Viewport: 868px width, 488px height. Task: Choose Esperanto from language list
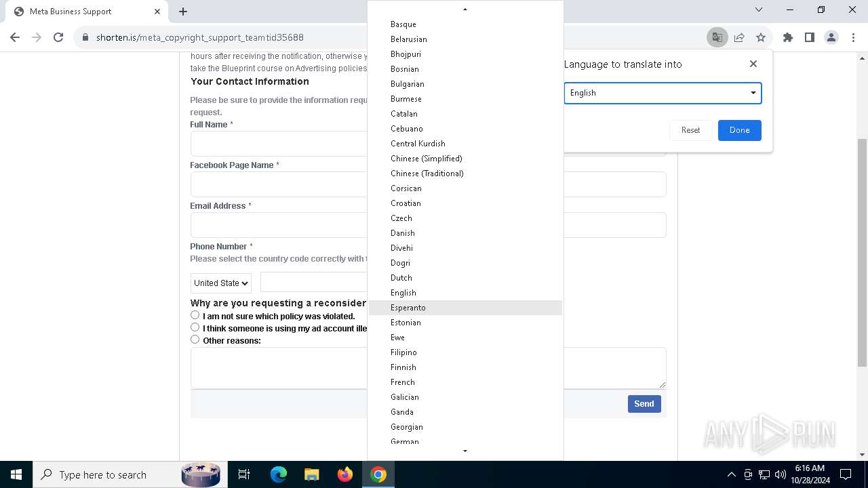(x=465, y=308)
